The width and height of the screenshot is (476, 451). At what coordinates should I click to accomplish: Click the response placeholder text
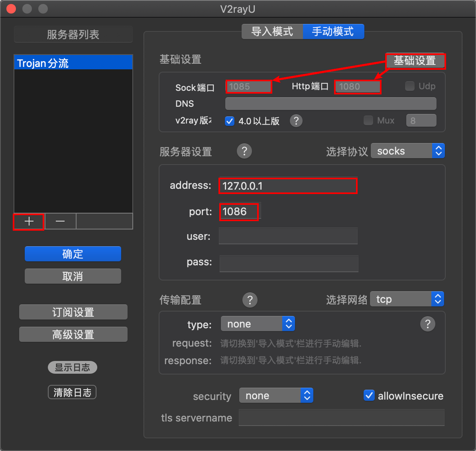pos(291,360)
